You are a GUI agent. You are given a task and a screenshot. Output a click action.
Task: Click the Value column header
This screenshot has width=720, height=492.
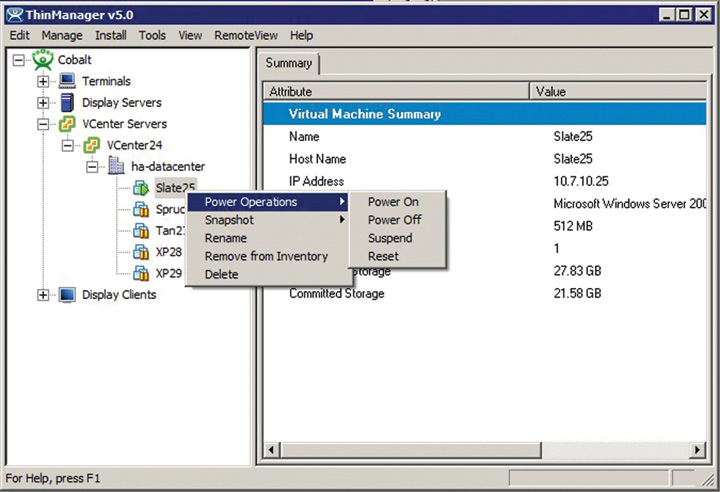[x=618, y=91]
